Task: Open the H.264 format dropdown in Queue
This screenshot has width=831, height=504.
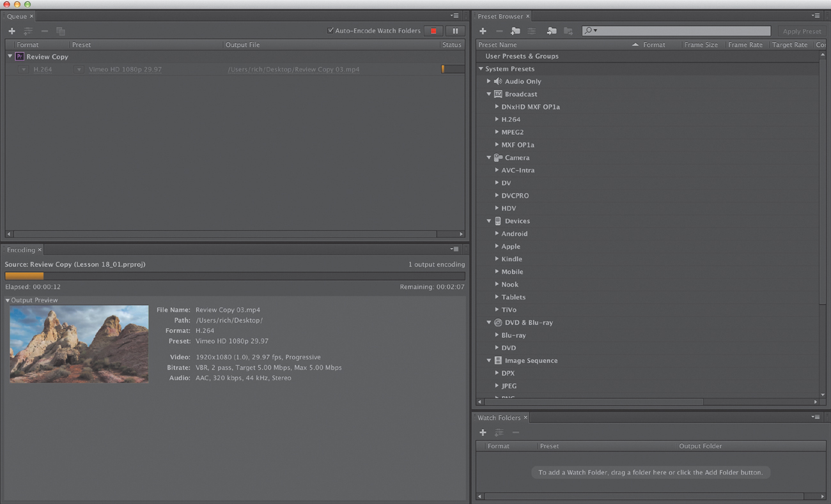Action: [x=23, y=69]
